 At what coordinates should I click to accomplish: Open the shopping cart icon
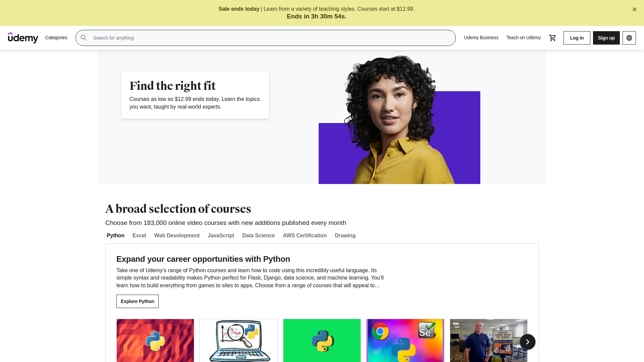tap(552, 38)
